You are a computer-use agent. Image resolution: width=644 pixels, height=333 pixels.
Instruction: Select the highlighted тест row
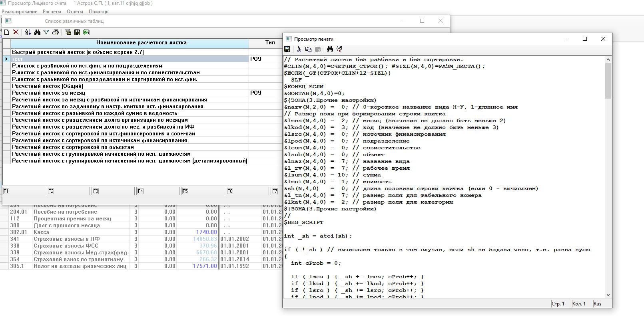pyautogui.click(x=130, y=59)
